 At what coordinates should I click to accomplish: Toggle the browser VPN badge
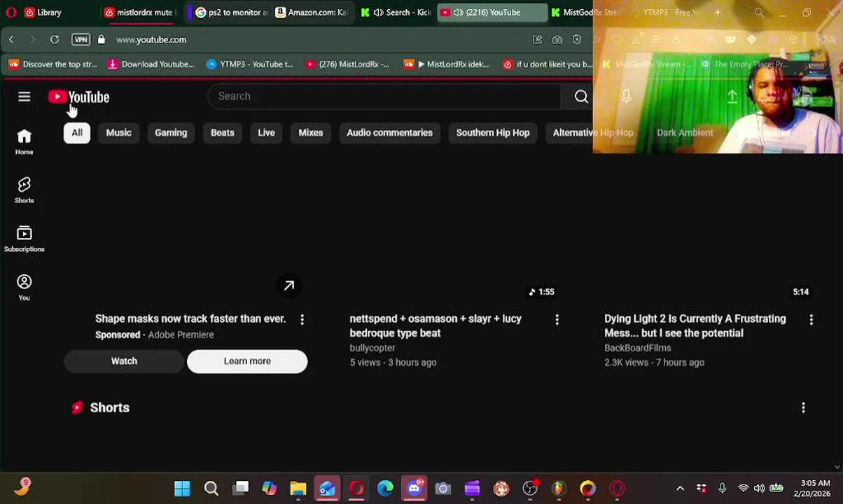pos(81,40)
